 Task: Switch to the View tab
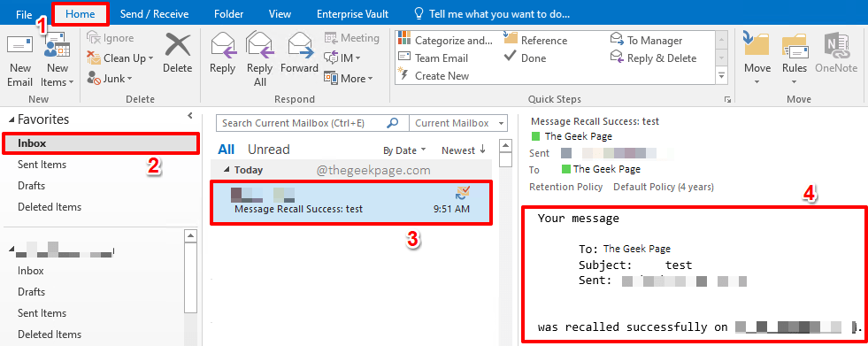(x=280, y=14)
